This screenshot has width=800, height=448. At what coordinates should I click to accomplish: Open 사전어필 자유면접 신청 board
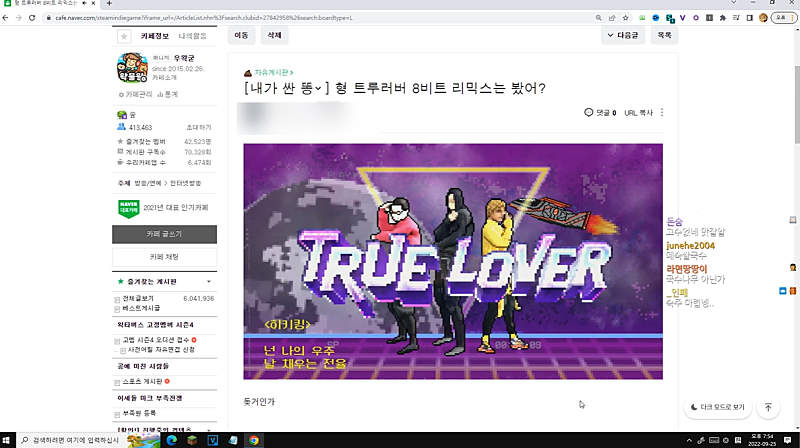(161, 350)
